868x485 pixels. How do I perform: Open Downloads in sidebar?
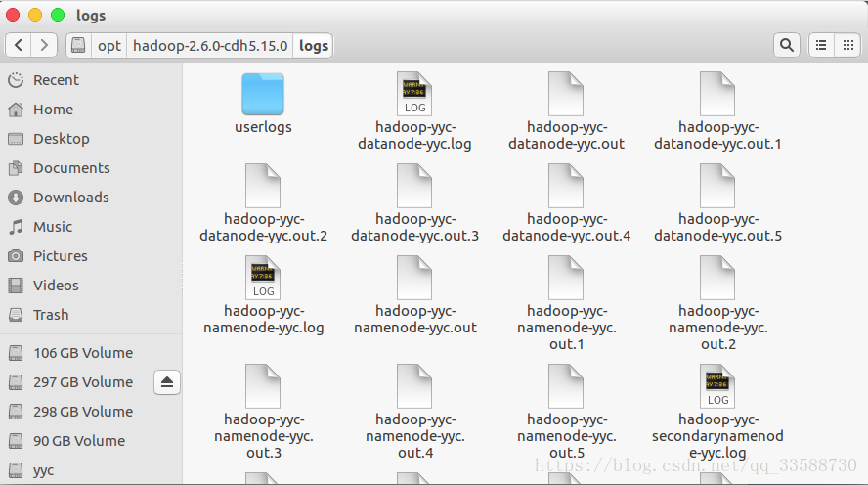91,198
